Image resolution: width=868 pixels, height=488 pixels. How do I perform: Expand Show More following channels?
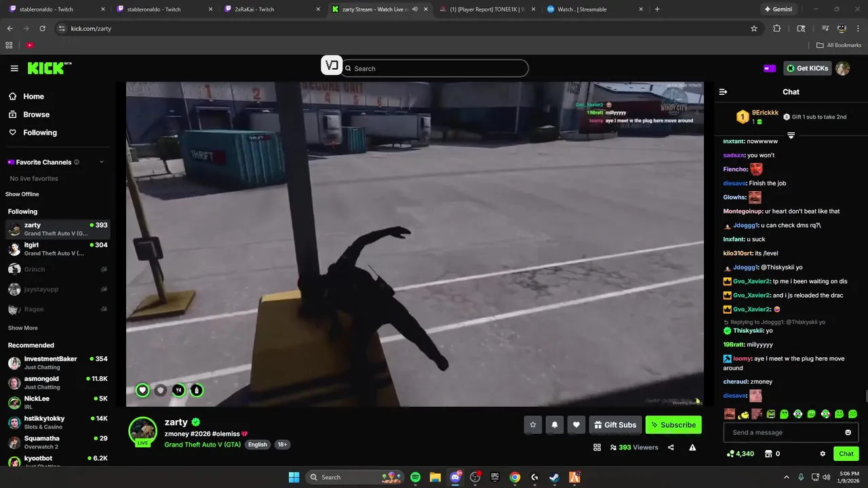pyautogui.click(x=22, y=328)
